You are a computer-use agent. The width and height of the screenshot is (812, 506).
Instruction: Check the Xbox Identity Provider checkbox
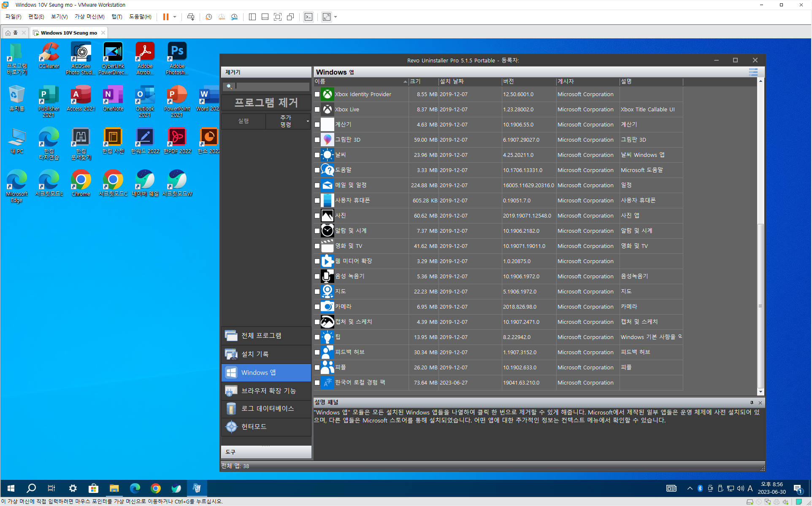317,94
